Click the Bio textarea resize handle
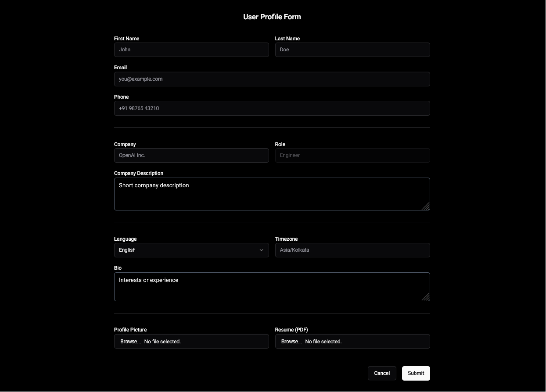Screen dimensions: 546x392 (x=426, y=297)
